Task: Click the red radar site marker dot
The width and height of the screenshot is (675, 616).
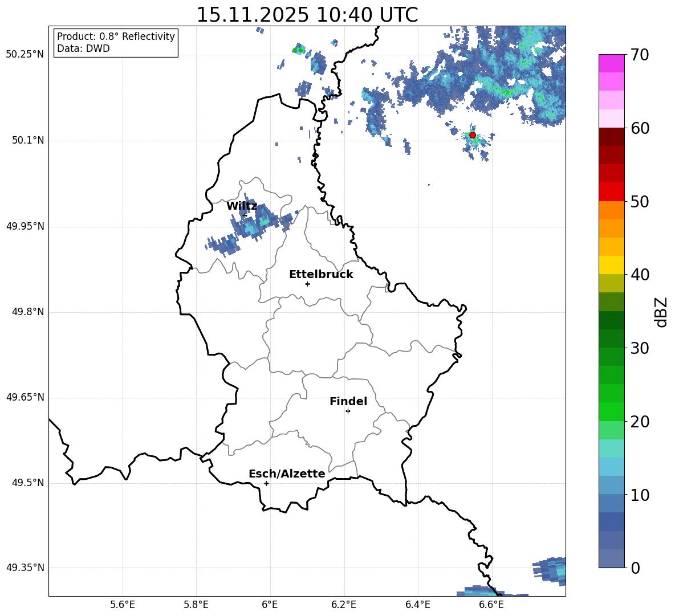Action: click(x=472, y=135)
